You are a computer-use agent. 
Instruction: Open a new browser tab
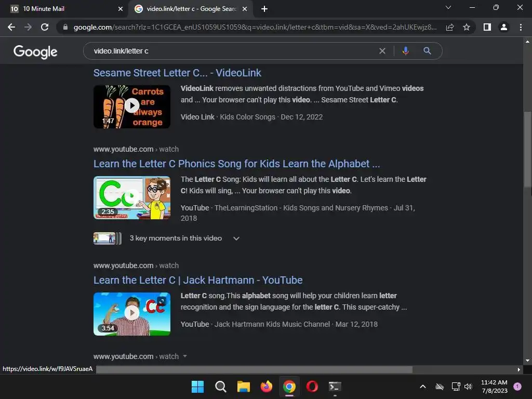pos(264,9)
